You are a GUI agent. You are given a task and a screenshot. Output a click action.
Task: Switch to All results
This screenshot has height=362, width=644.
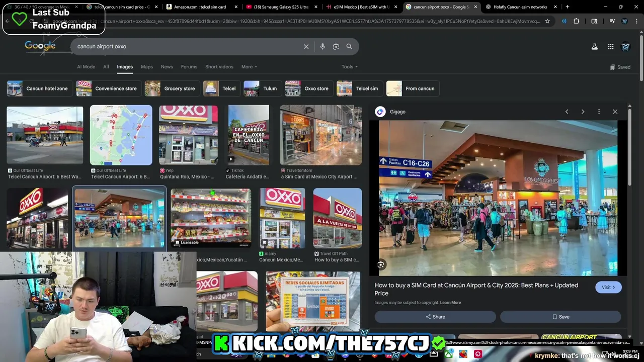point(106,66)
